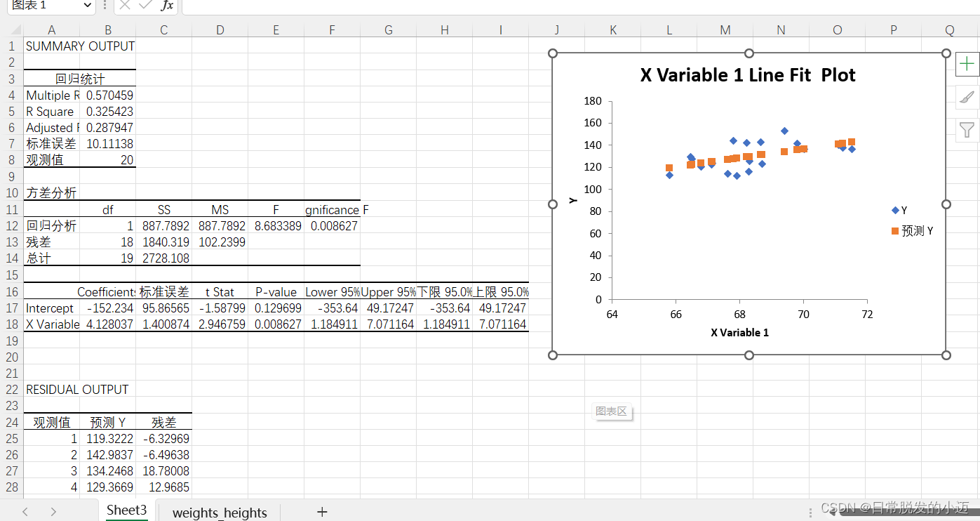This screenshot has width=980, height=521.
Task: Switch to the Sheet3 tab
Action: pyautogui.click(x=127, y=510)
